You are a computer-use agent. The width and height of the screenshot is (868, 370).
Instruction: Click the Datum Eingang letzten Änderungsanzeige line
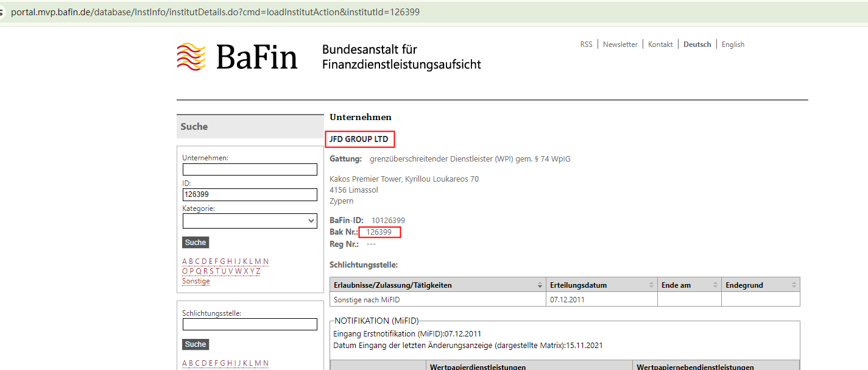pyautogui.click(x=468, y=345)
